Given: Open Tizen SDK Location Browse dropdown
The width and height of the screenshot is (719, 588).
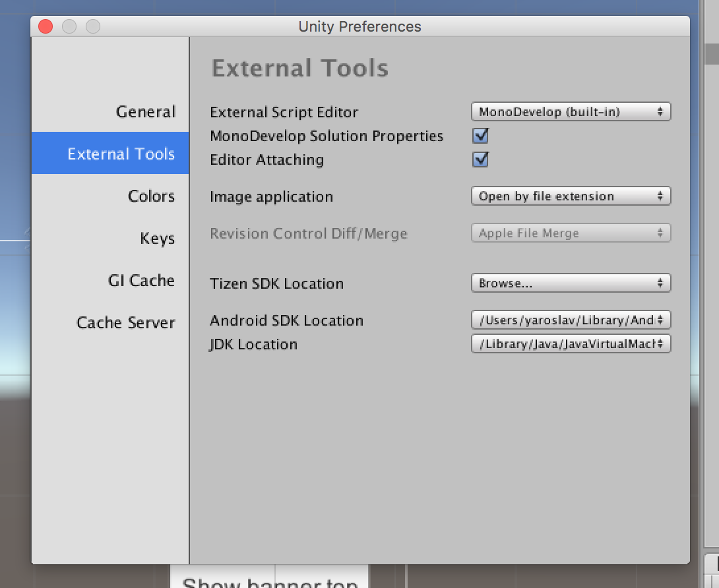Looking at the screenshot, I should click(x=571, y=283).
